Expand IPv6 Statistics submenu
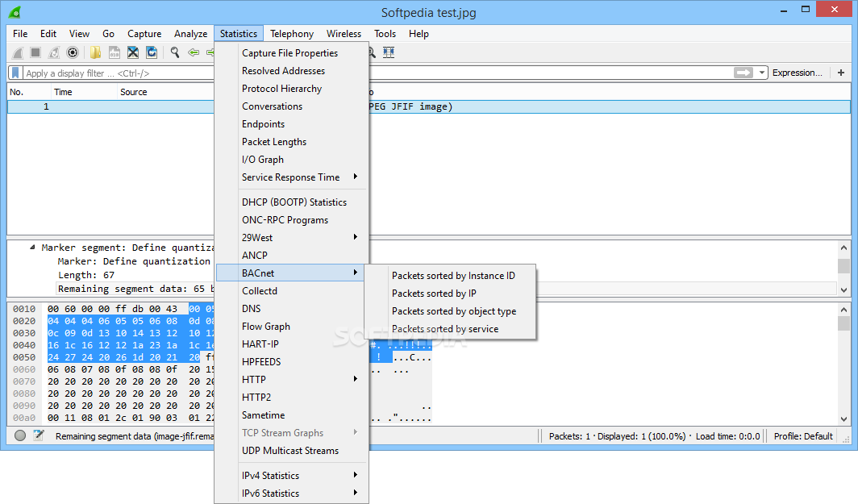The width and height of the screenshot is (858, 504). point(292,493)
